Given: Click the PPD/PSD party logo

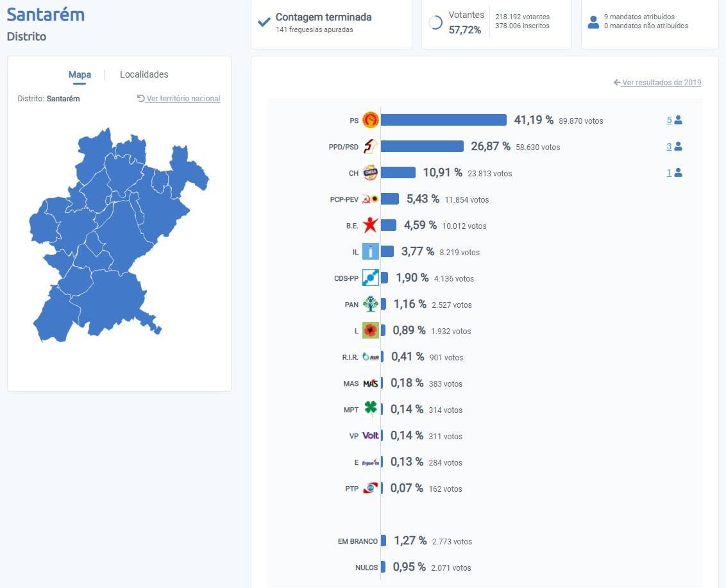Looking at the screenshot, I should tap(371, 146).
